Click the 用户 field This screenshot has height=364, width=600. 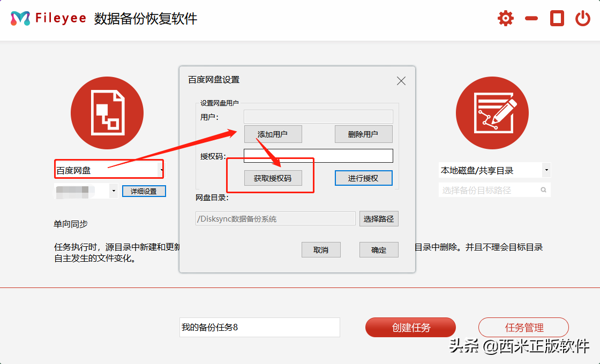click(x=318, y=117)
